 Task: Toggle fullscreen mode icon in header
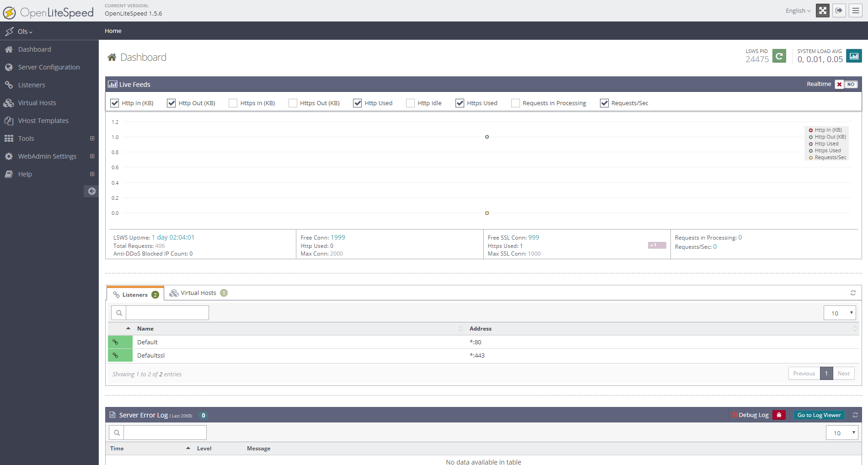pyautogui.click(x=822, y=11)
